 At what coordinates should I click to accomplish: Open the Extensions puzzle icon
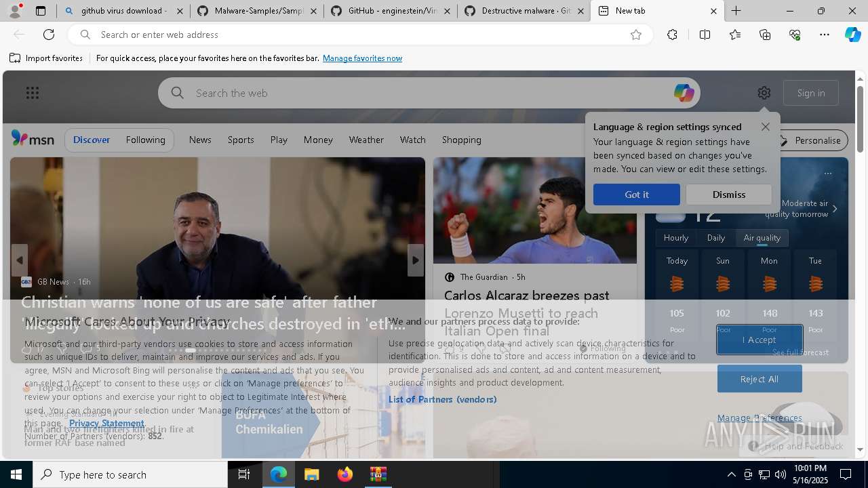672,35
